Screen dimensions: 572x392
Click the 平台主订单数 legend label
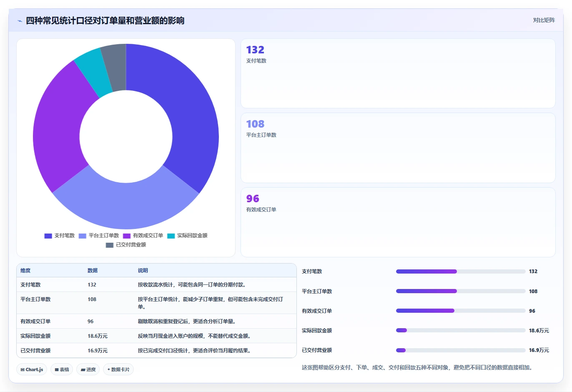coord(103,236)
